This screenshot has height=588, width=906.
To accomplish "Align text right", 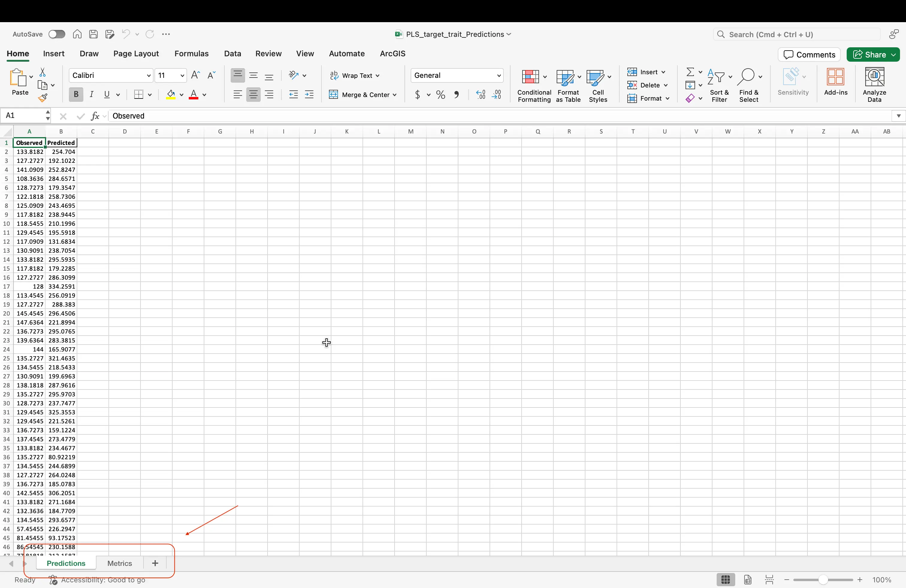I will pyautogui.click(x=269, y=94).
